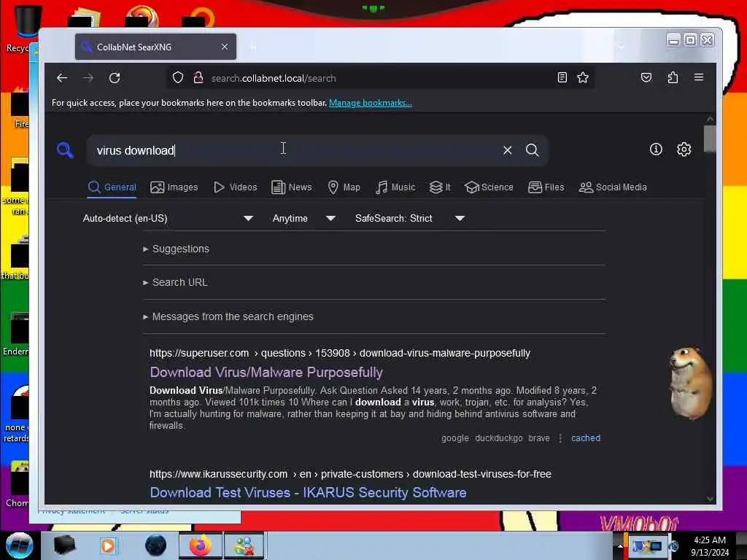Close the CollabNet SearXNG tab
The height and width of the screenshot is (560, 747).
pos(225,47)
